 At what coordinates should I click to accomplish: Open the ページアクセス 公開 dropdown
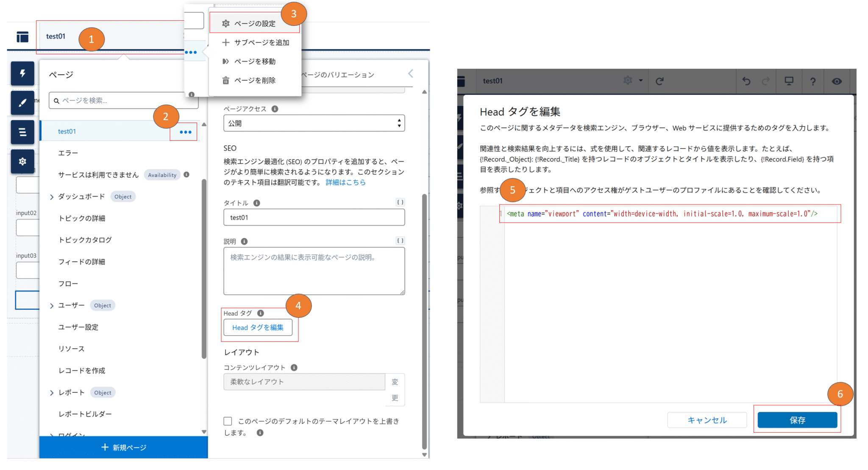coord(314,123)
